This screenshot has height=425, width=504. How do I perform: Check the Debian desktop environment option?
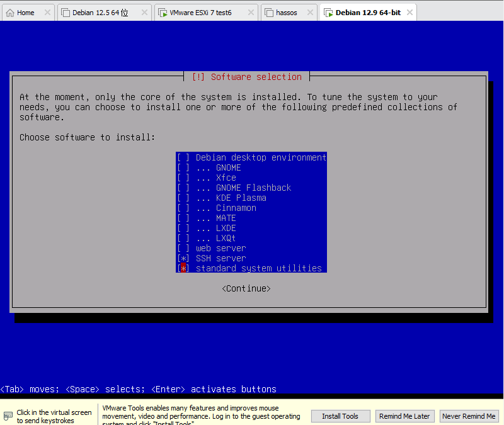[183, 157]
